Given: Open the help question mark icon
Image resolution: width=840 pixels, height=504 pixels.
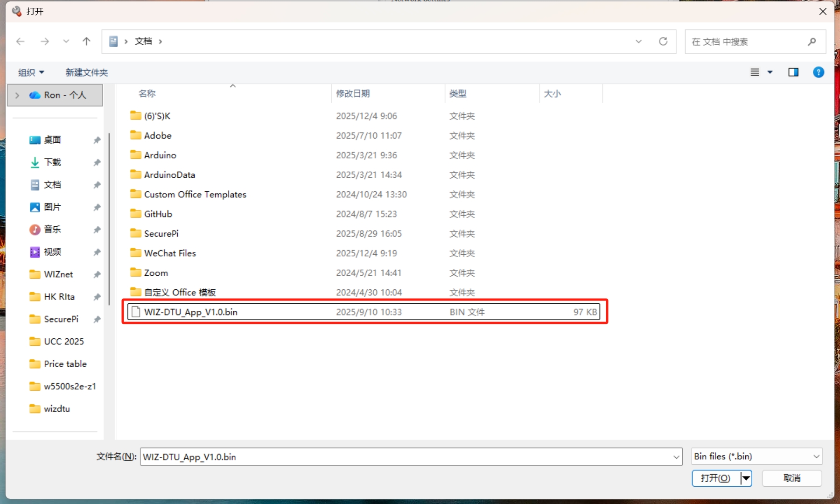Looking at the screenshot, I should pyautogui.click(x=818, y=72).
